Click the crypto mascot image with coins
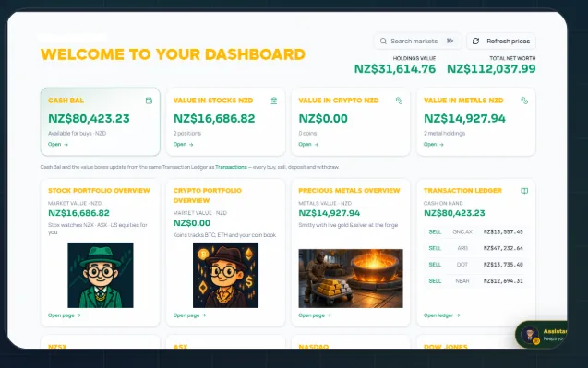This screenshot has width=588, height=368. coord(226,275)
